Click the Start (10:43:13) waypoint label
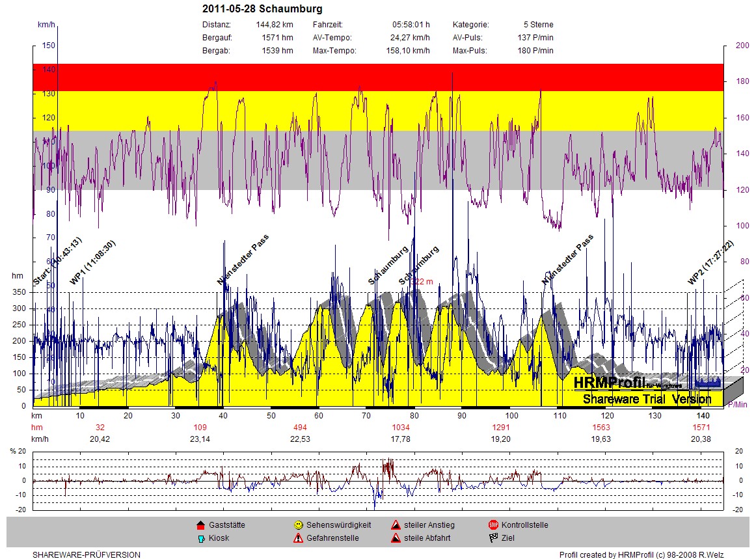 (57, 262)
